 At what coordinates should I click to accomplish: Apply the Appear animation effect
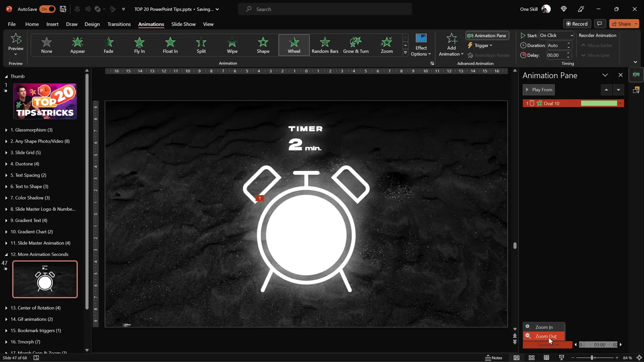point(77,45)
